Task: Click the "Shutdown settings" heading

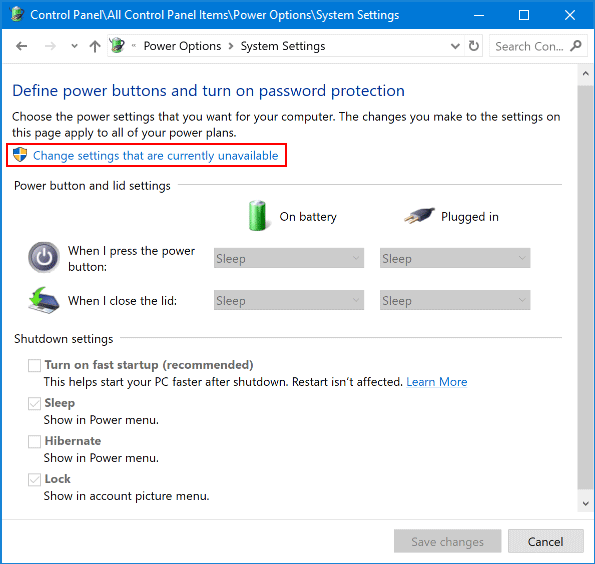Action: click(x=64, y=339)
